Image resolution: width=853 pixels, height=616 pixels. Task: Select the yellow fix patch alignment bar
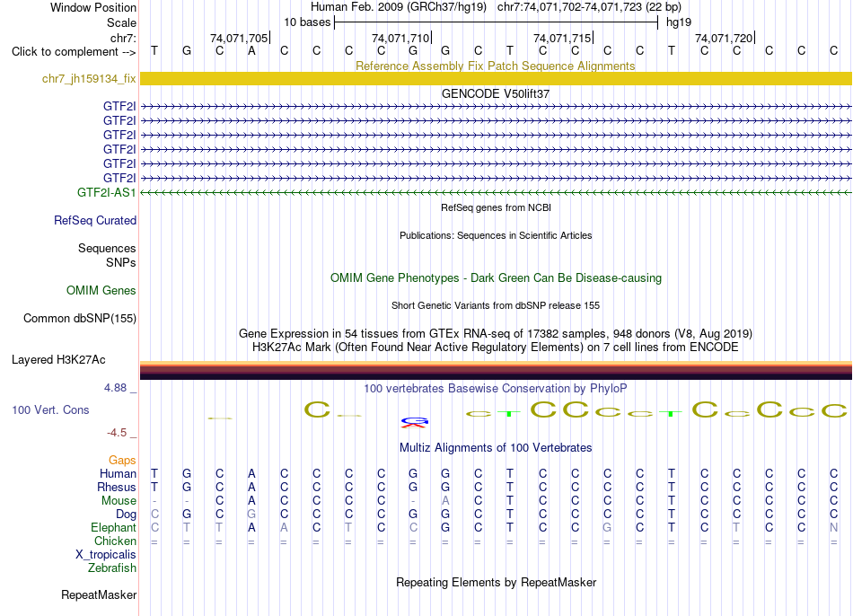click(496, 78)
